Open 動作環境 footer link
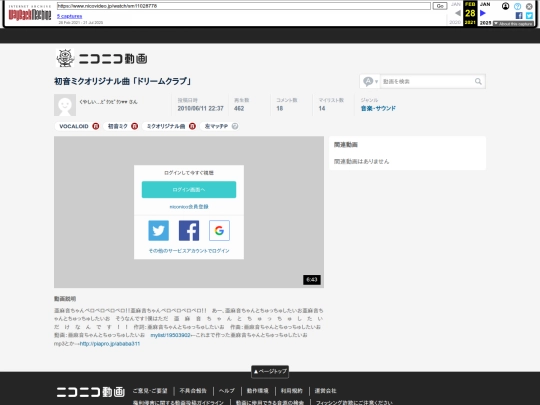 tap(257, 391)
